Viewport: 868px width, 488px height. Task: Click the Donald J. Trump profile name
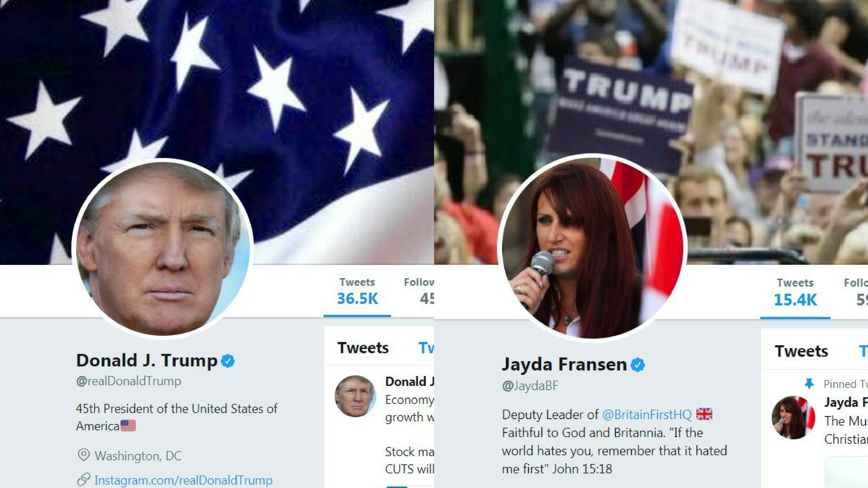(147, 361)
